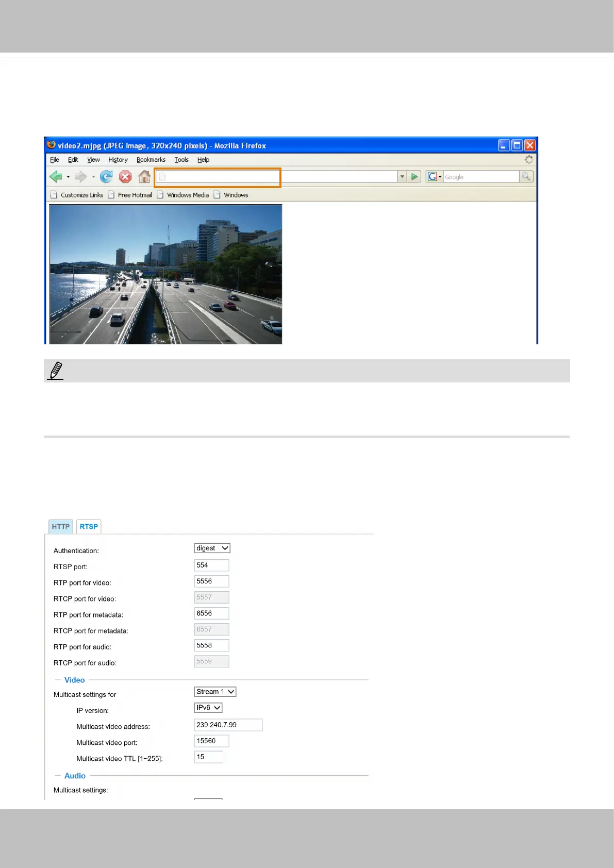
Task: Click the Multicast video port field
Action: point(211,741)
